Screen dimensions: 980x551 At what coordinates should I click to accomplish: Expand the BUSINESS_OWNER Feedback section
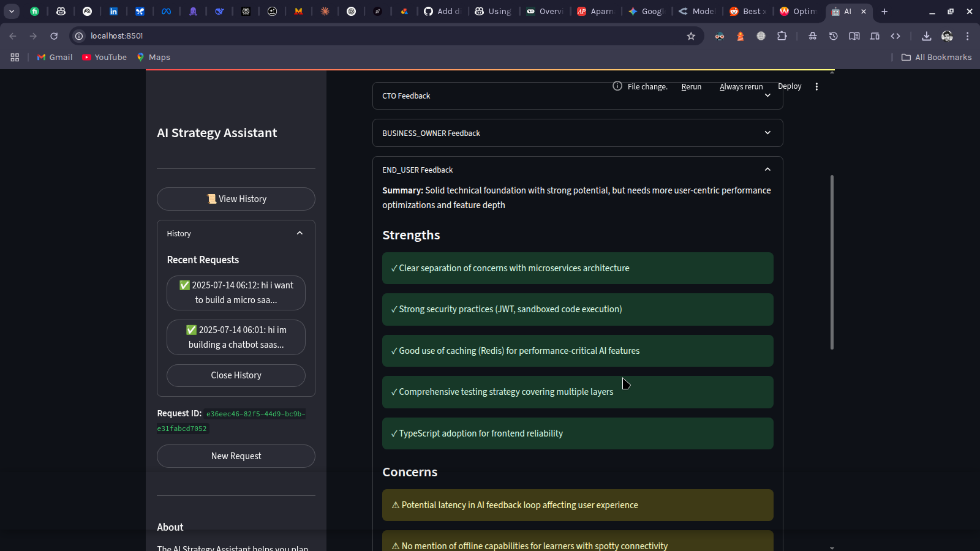(577, 133)
